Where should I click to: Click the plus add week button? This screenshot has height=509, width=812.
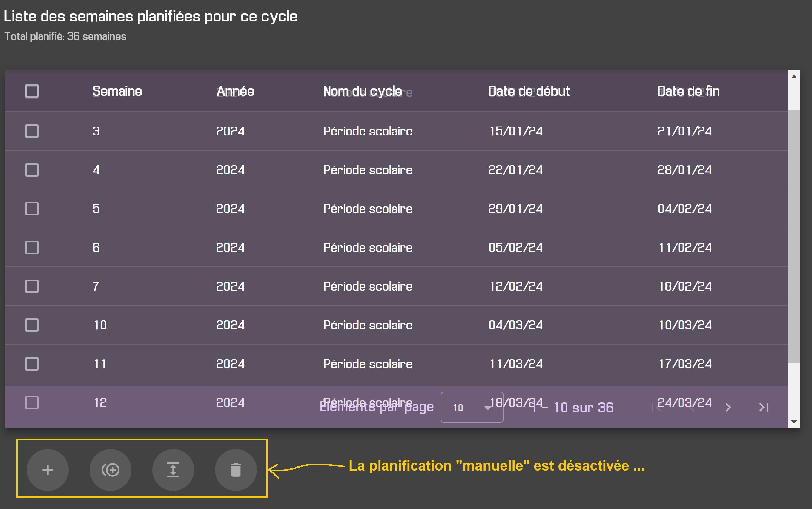47,470
